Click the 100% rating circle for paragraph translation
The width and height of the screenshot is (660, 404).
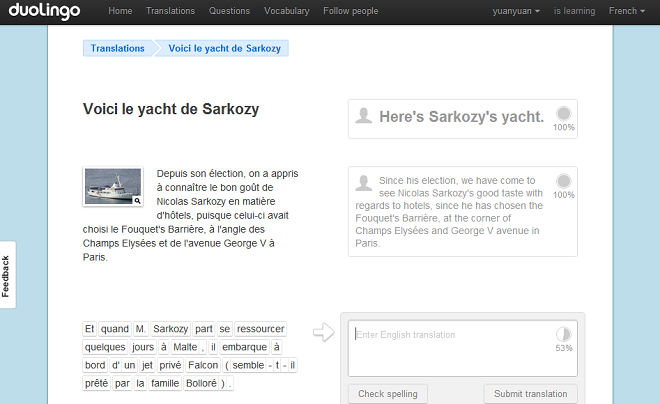(x=564, y=181)
